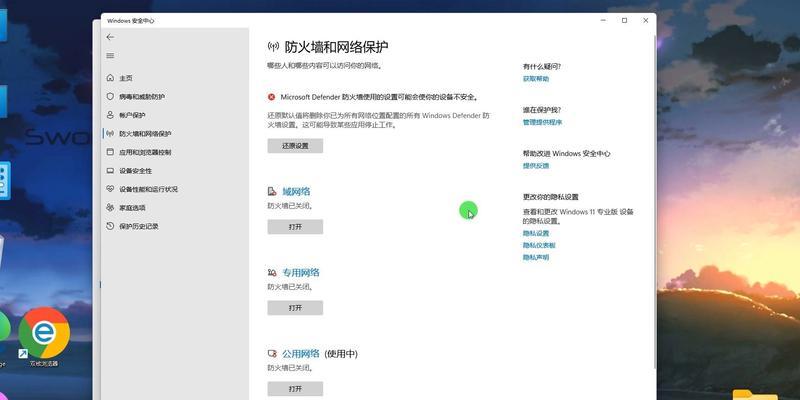Open the 域网络 link

296,192
